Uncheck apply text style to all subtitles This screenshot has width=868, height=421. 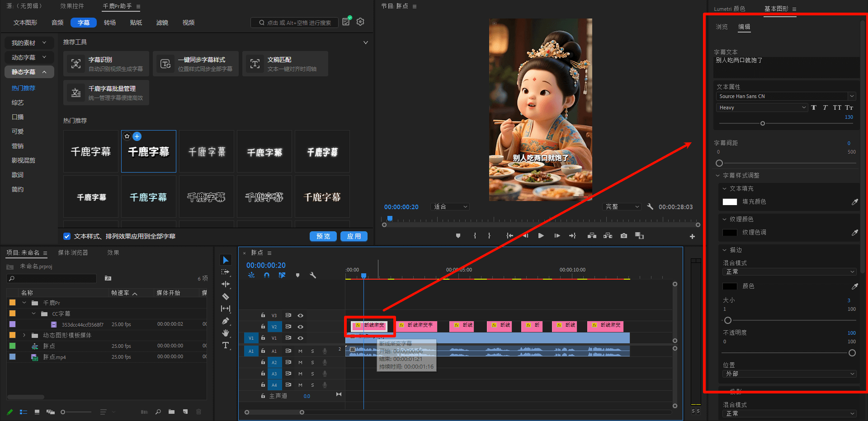[x=67, y=236]
